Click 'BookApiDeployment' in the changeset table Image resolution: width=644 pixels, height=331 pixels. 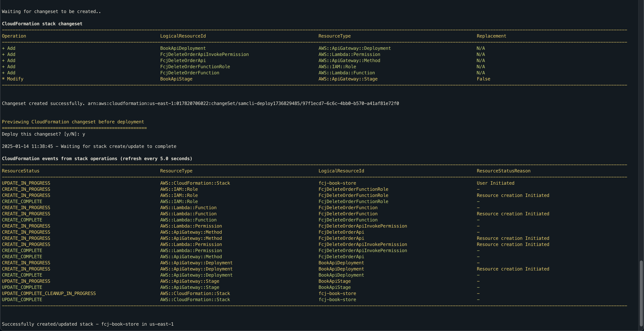click(x=183, y=48)
